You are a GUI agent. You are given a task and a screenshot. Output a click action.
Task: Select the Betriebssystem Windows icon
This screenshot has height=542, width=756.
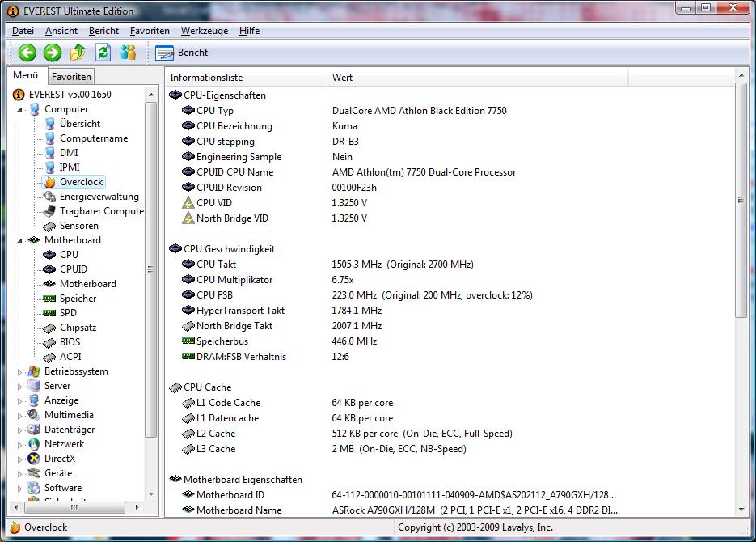[x=34, y=371]
